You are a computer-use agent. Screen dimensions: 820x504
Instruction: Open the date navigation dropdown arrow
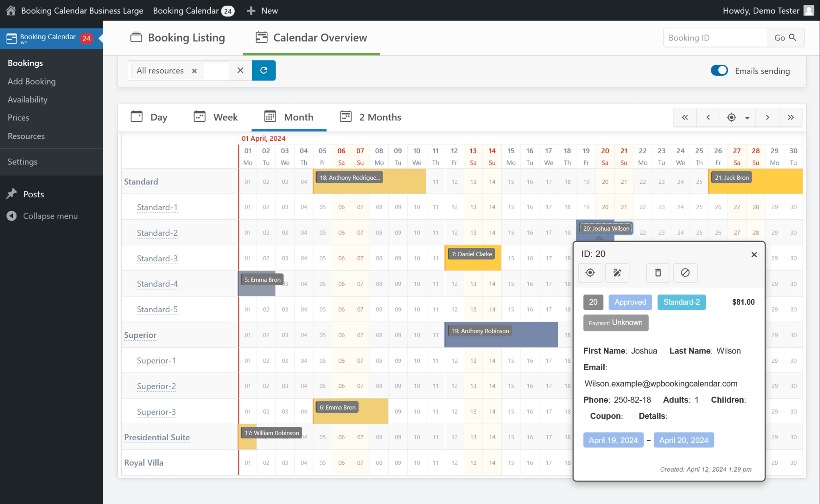(747, 117)
